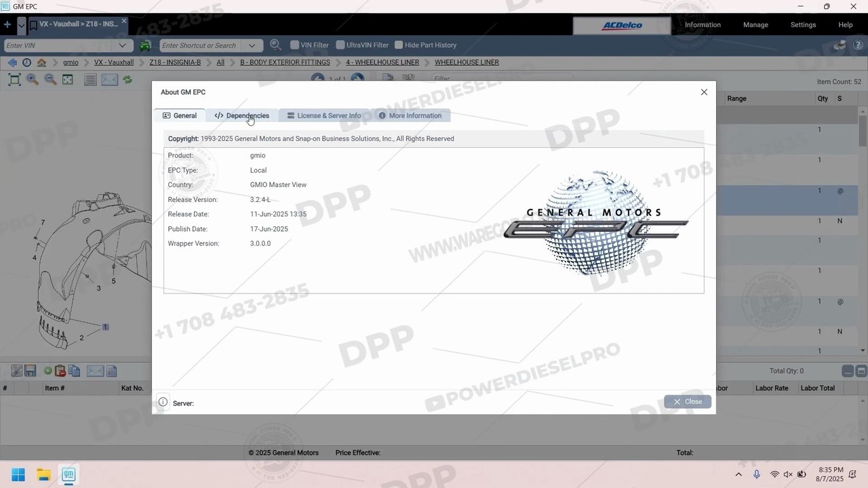Open the Settings menu

click(x=803, y=25)
